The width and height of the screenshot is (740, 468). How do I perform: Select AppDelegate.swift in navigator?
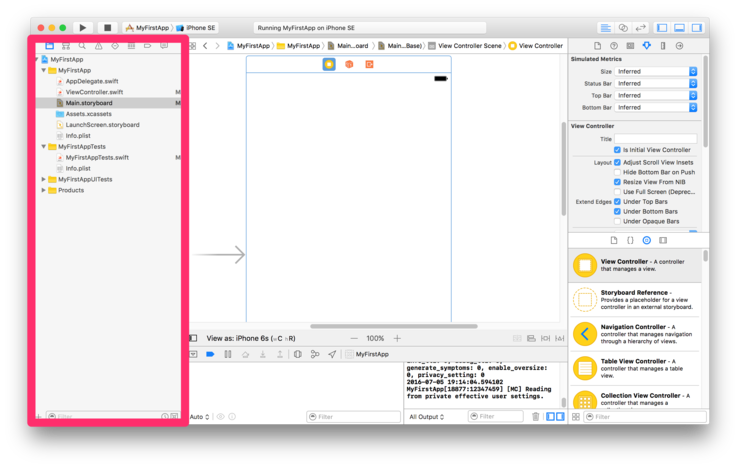click(x=92, y=81)
